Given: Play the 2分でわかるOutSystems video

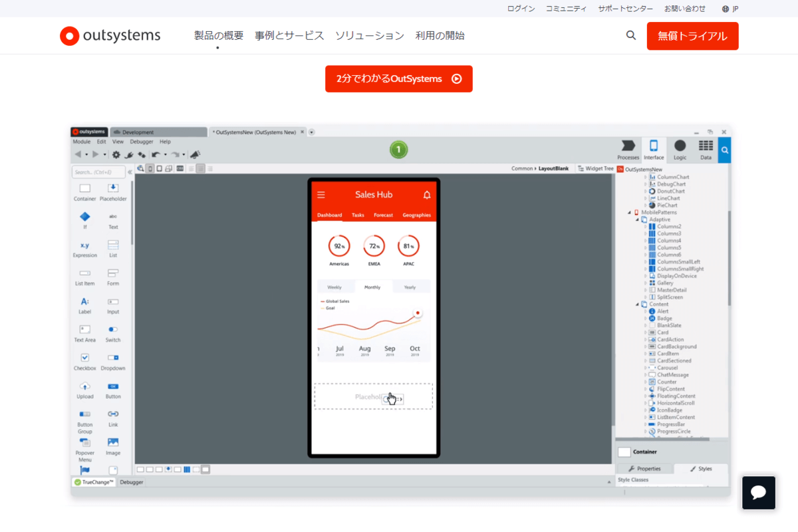Looking at the screenshot, I should point(399,78).
